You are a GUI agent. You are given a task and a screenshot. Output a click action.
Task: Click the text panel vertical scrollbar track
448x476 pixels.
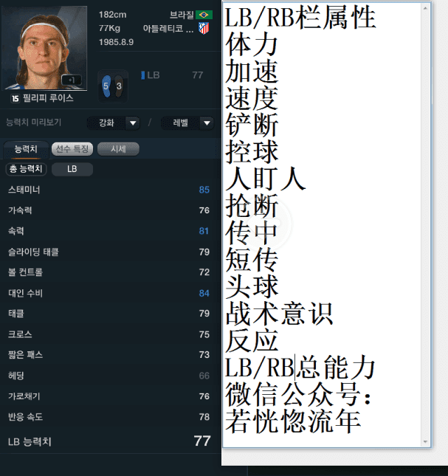tap(425, 225)
